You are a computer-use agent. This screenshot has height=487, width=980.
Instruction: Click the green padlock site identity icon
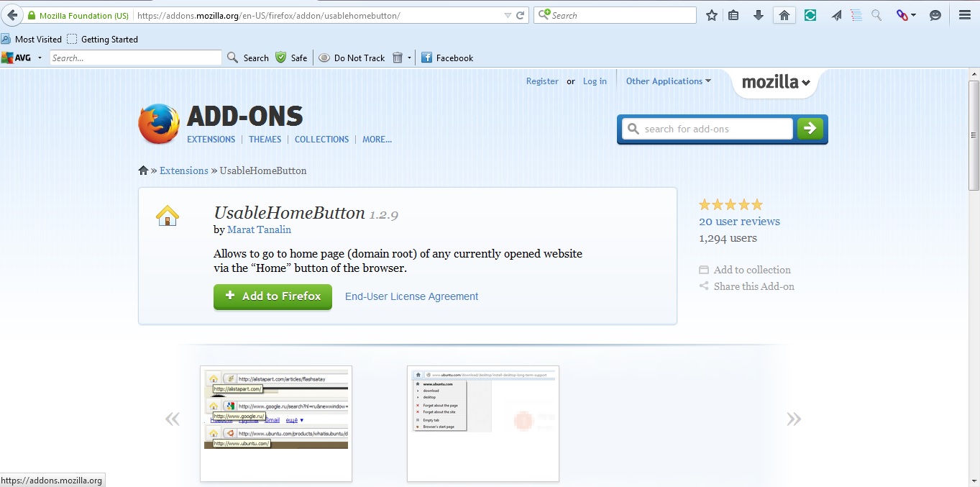[x=31, y=15]
